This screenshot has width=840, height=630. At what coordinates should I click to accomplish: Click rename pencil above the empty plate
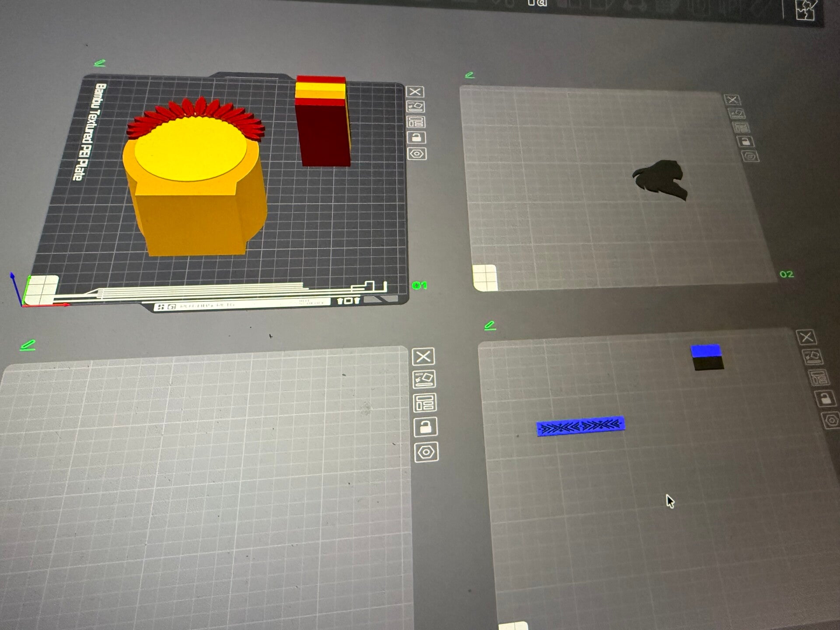click(x=28, y=345)
